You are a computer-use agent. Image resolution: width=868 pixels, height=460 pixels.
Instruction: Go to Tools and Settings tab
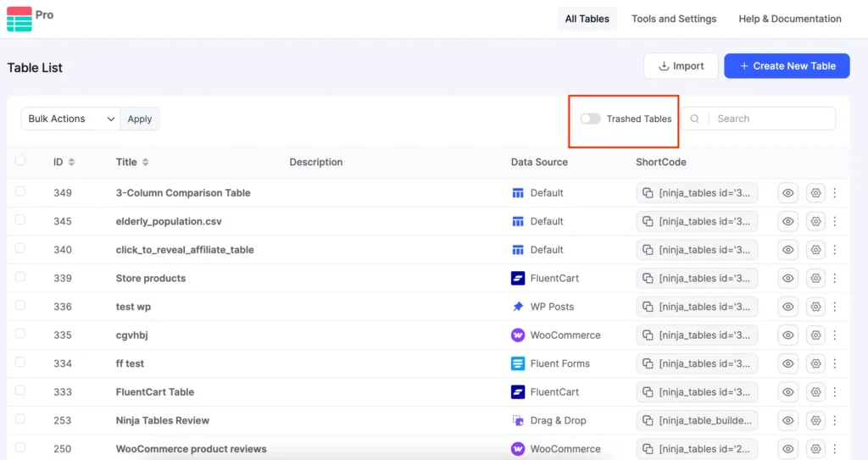[x=674, y=19]
